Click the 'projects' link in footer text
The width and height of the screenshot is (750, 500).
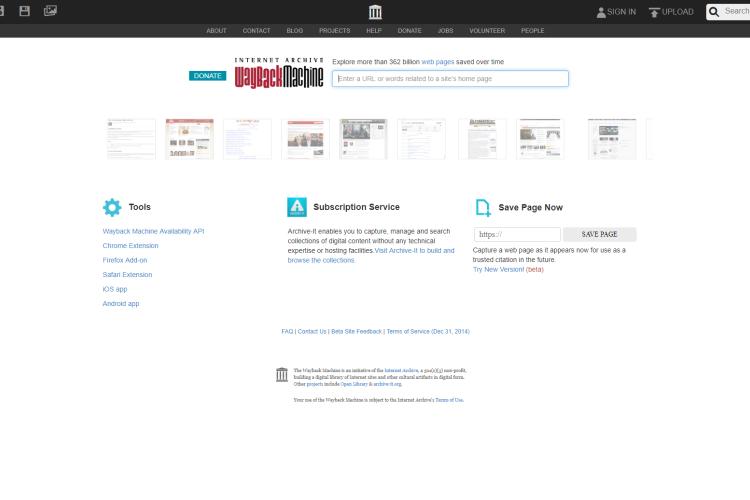(315, 384)
